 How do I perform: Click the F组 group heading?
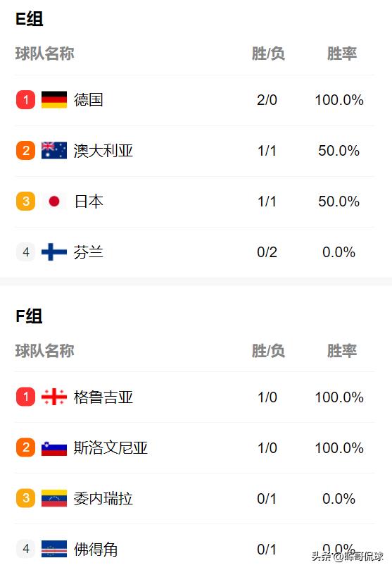tap(29, 316)
